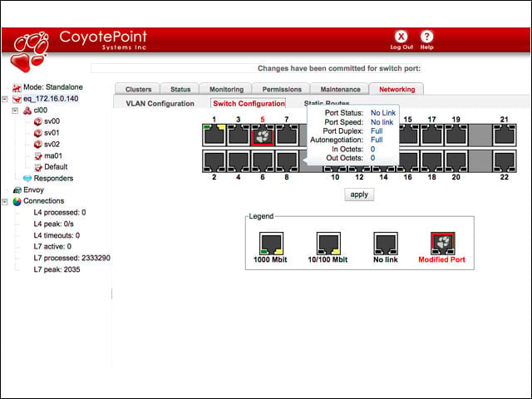Click L7 processed: 2333290 entry
The height and width of the screenshot is (399, 532).
point(72,258)
